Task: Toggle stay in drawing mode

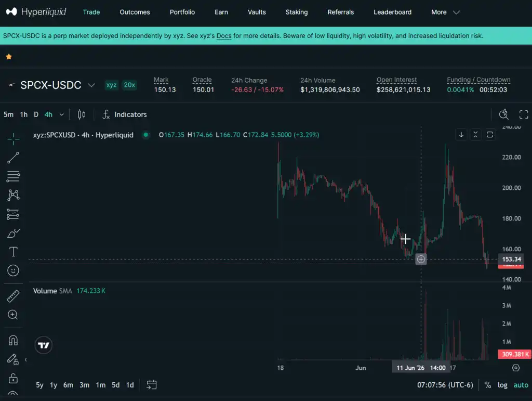Action: 12,359
